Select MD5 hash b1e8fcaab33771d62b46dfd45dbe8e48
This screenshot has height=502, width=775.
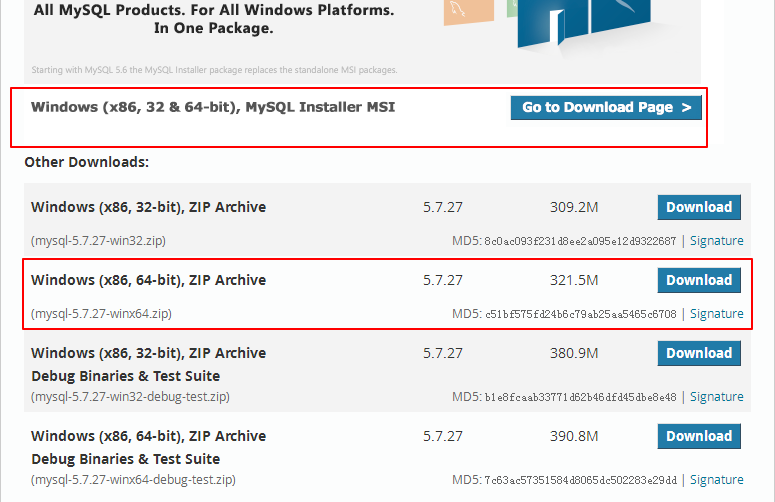click(x=580, y=397)
